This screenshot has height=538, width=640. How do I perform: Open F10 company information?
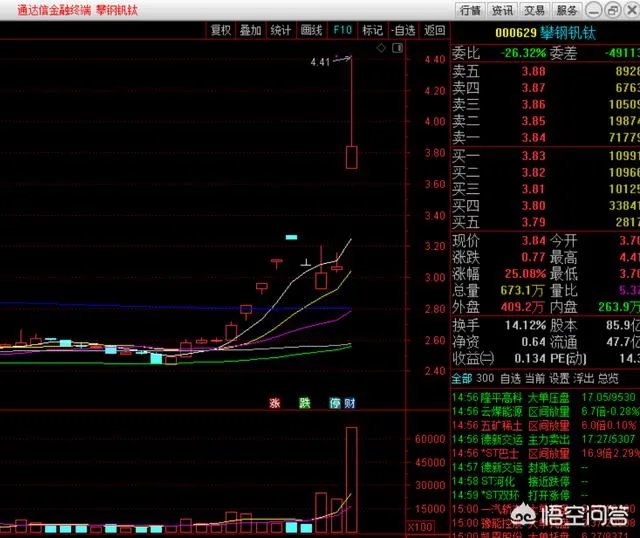(342, 30)
